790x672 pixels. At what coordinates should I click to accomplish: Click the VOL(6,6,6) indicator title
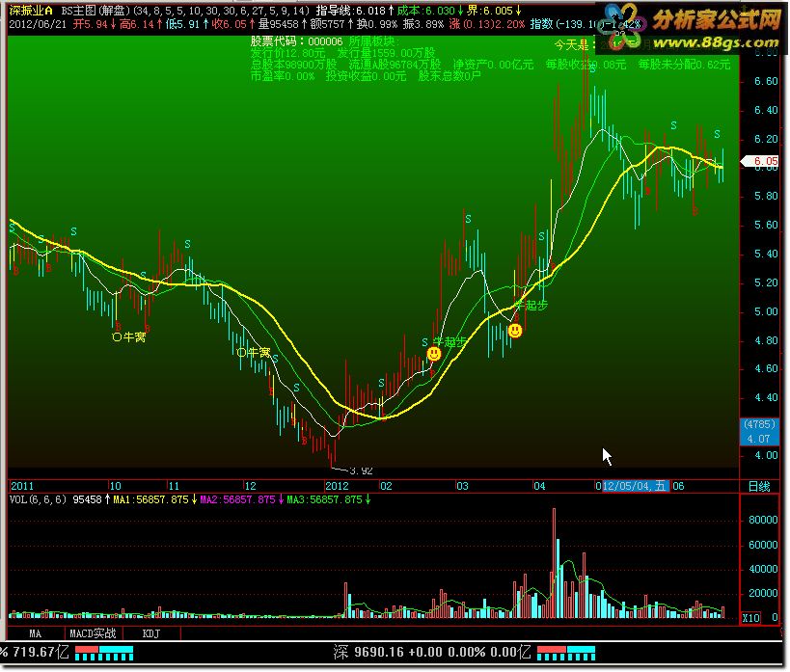tap(39, 499)
